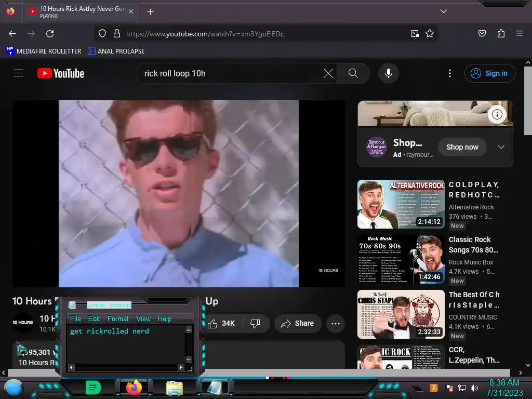Open Classic Rock Songs 70s 80s video title

tap(473, 245)
